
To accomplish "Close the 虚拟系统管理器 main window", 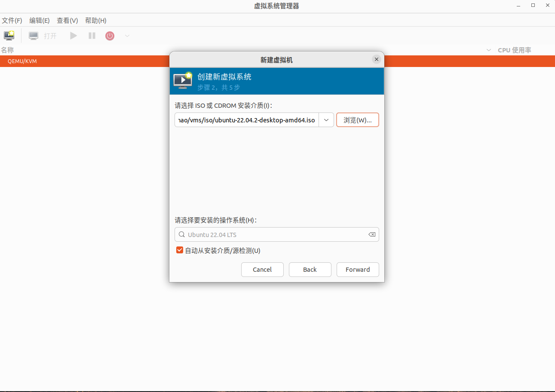I will 547,5.
